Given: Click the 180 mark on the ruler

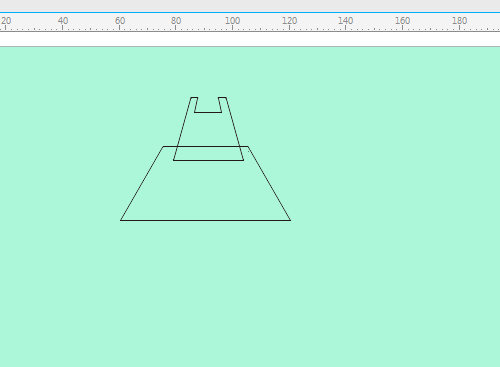Looking at the screenshot, I should click(x=459, y=21).
